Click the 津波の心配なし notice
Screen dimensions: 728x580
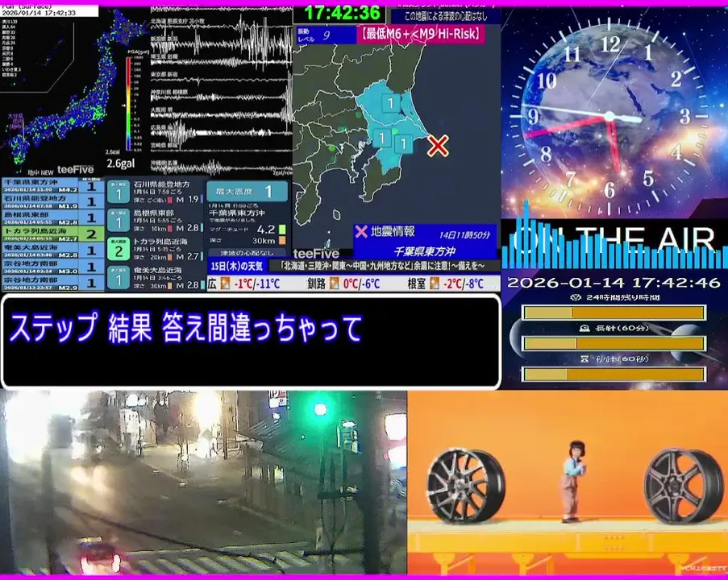tap(247, 253)
